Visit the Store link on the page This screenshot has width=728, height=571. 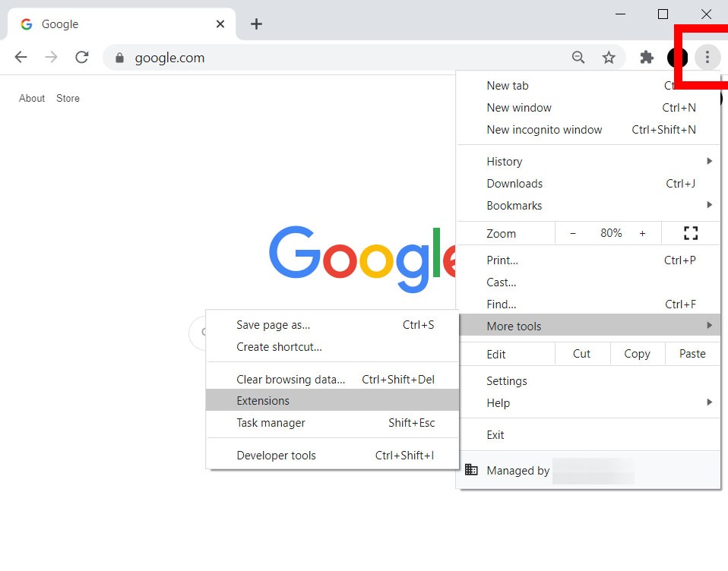coord(68,98)
